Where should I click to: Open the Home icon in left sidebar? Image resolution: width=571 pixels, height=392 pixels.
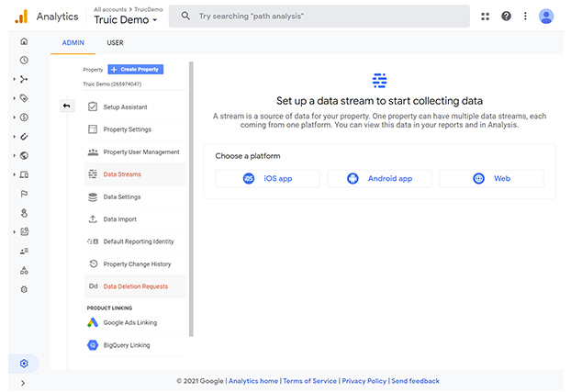tap(24, 41)
